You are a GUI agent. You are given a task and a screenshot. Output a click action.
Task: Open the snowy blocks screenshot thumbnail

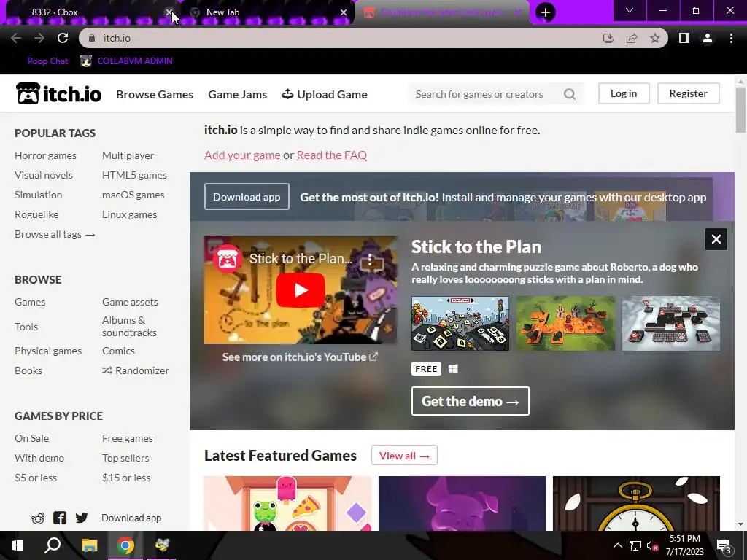pyautogui.click(x=671, y=323)
